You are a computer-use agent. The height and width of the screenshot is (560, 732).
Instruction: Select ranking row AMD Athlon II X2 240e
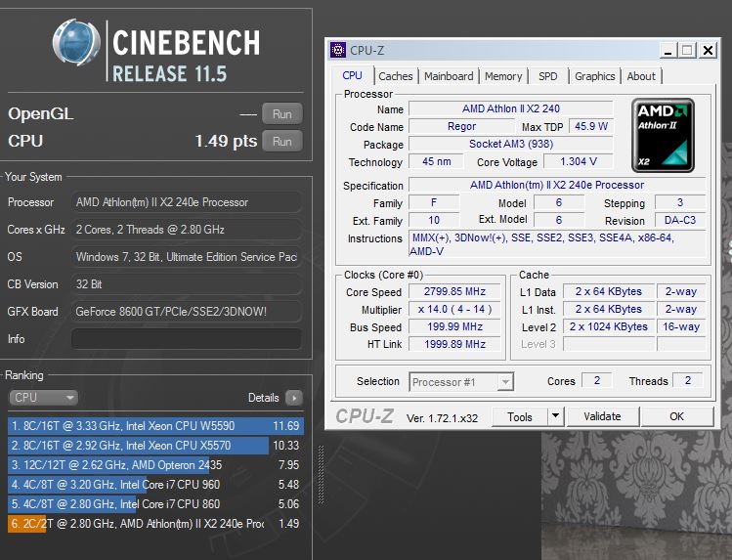[x=156, y=524]
